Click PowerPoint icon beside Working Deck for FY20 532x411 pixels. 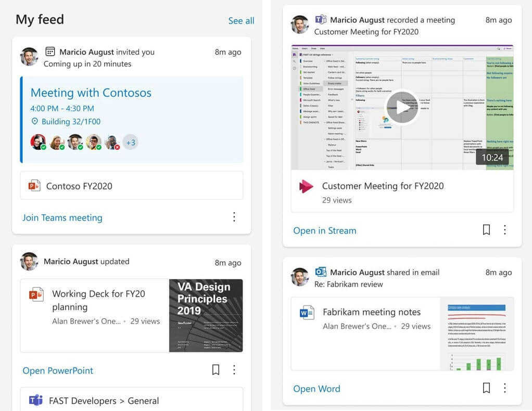(36, 294)
